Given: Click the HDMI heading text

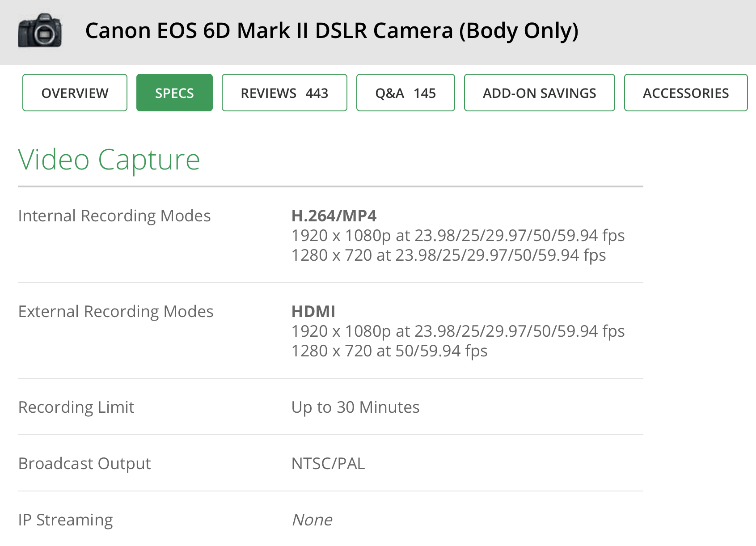Looking at the screenshot, I should coord(313,312).
